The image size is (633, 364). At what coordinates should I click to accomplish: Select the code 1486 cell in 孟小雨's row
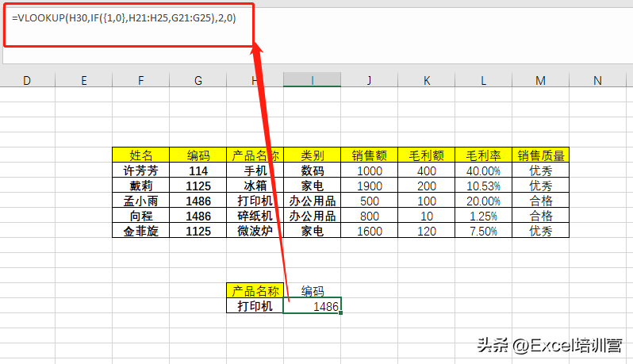click(x=198, y=201)
